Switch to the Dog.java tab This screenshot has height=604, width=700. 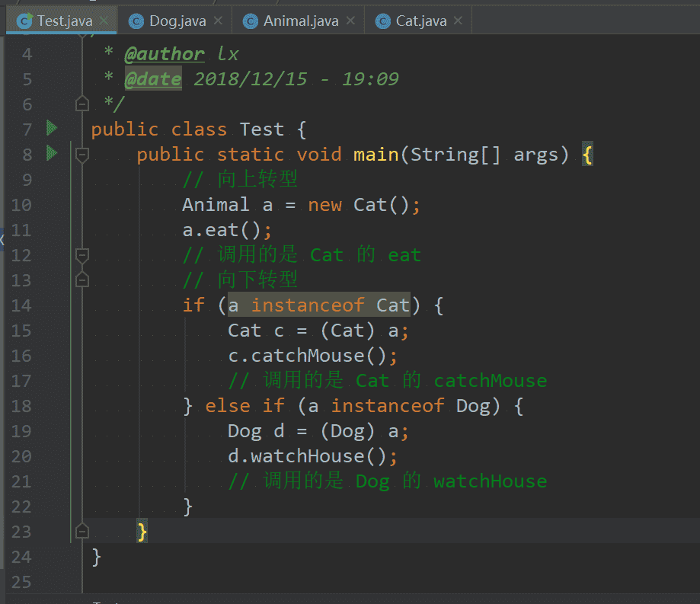click(177, 21)
